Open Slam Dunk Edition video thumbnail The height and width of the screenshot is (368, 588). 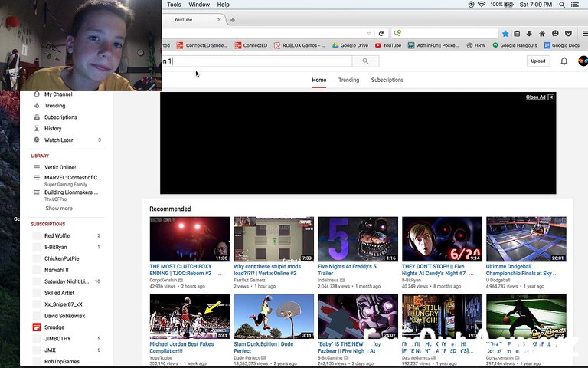point(274,316)
